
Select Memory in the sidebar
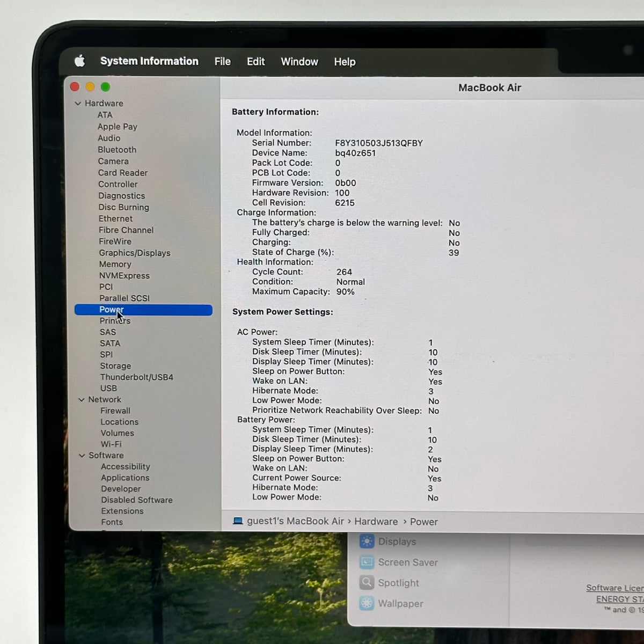click(x=115, y=264)
